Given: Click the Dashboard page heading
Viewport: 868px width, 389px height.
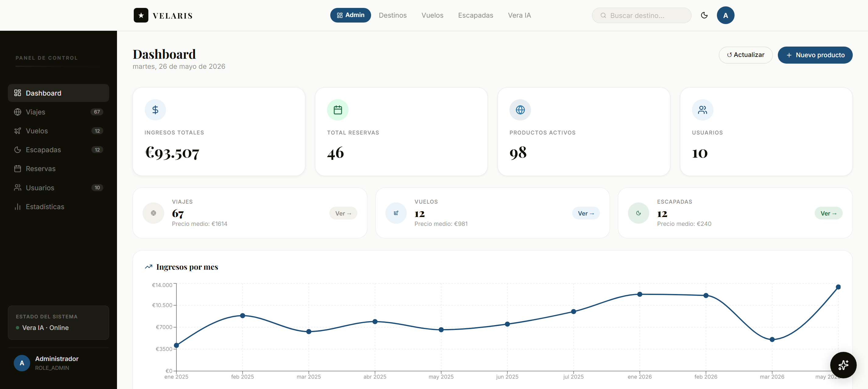Looking at the screenshot, I should coord(164,54).
